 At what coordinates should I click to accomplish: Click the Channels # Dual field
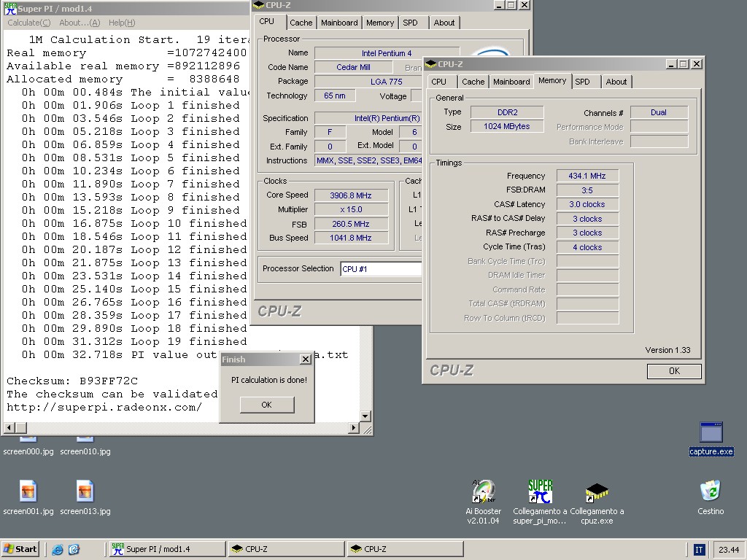659,112
